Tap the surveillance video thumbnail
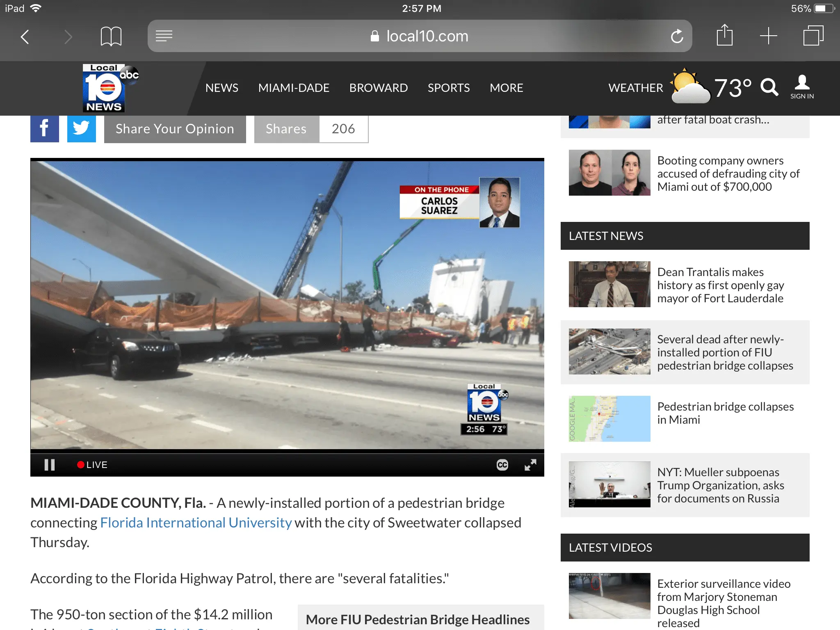This screenshot has width=840, height=630. coord(609,596)
